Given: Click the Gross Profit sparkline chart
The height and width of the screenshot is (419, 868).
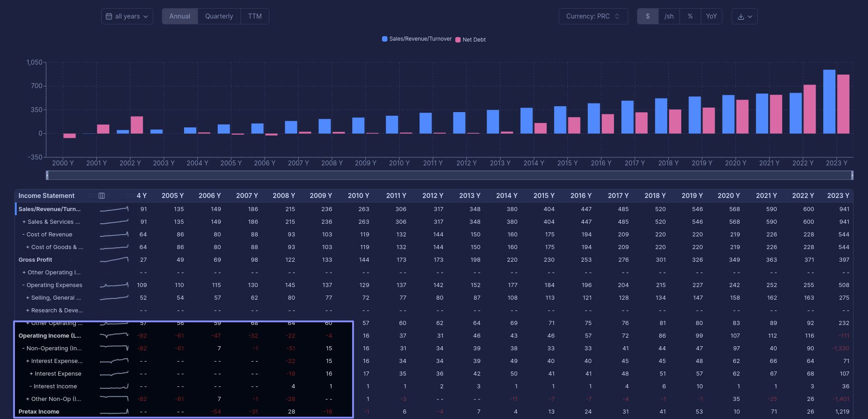Looking at the screenshot, I should pyautogui.click(x=114, y=260).
